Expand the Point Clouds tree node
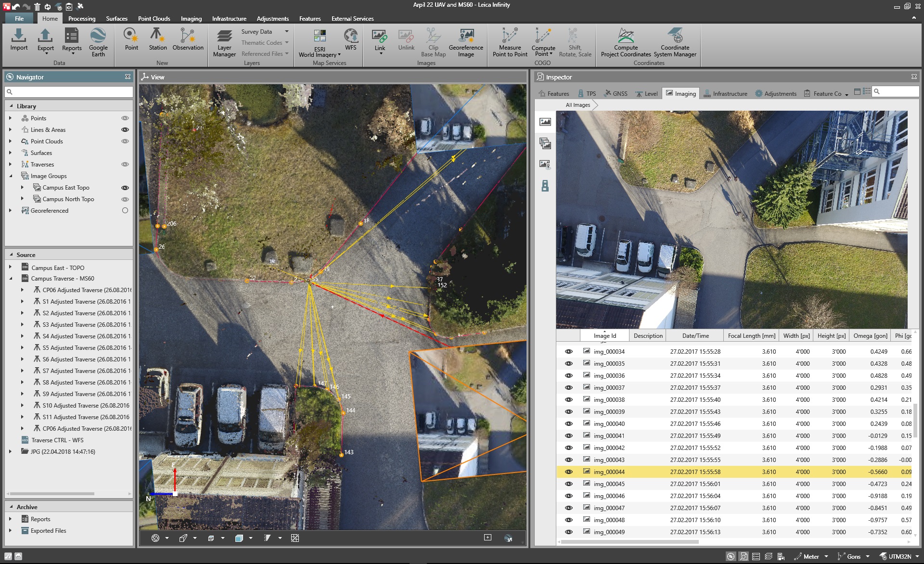The width and height of the screenshot is (924, 564). (x=10, y=141)
